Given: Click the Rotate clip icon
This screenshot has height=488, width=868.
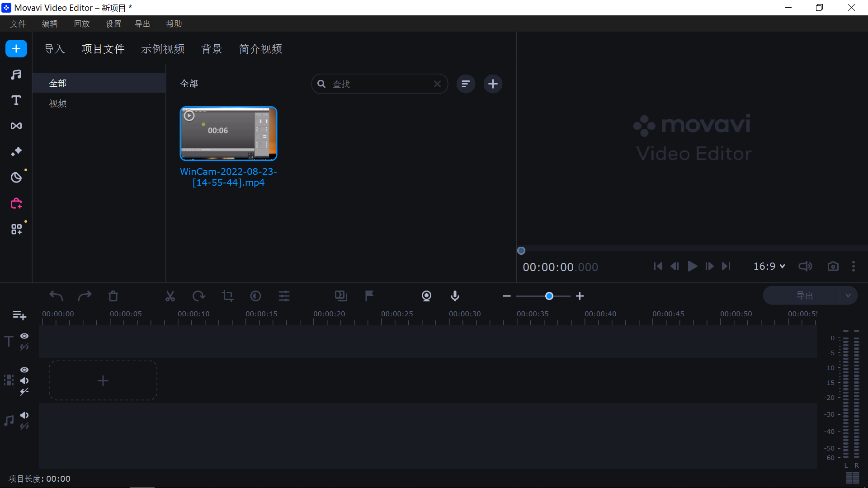Looking at the screenshot, I should click(198, 296).
